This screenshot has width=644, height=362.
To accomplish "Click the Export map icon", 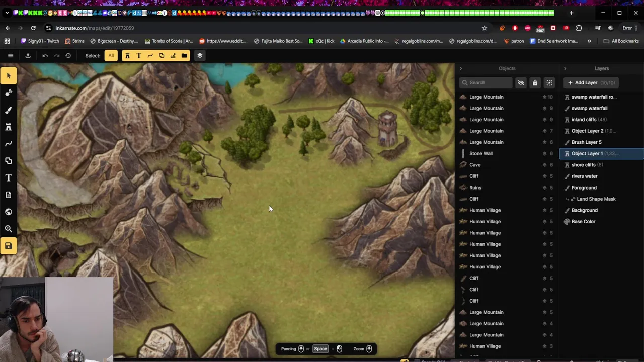I will point(28,56).
